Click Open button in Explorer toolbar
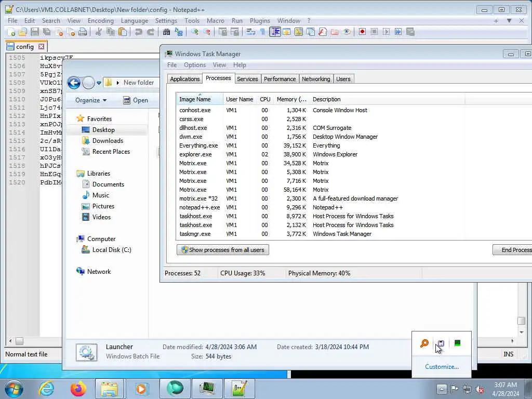Viewport: 532px width, 399px height. click(x=136, y=100)
